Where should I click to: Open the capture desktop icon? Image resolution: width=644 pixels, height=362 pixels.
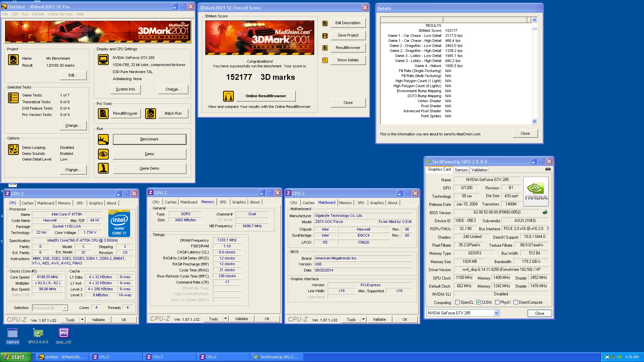point(13,336)
